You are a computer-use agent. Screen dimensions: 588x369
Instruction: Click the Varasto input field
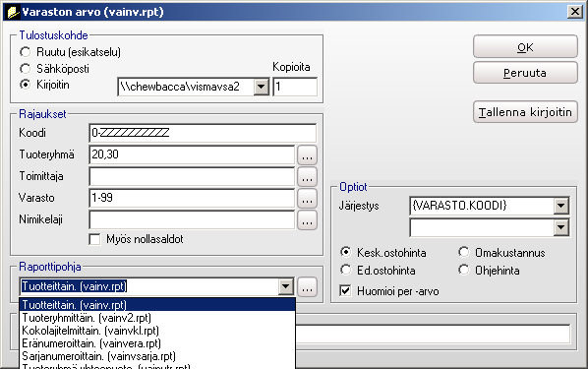tap(192, 198)
